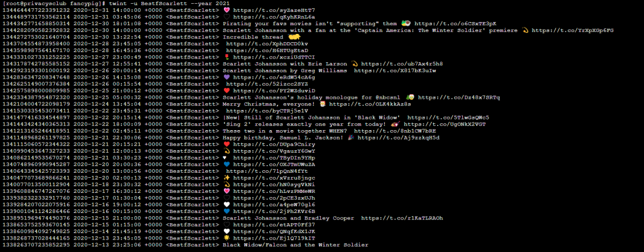The height and width of the screenshot is (252, 644).
Task: Click the timestamp '2020-12-22 02:45:11'
Action: pyautogui.click(x=107, y=131)
